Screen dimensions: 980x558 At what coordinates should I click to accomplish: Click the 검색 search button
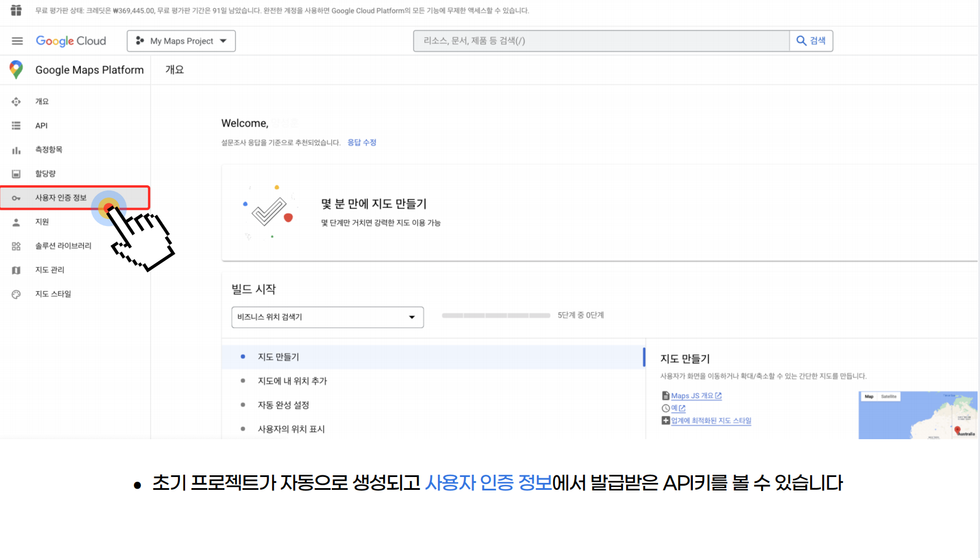pos(811,41)
